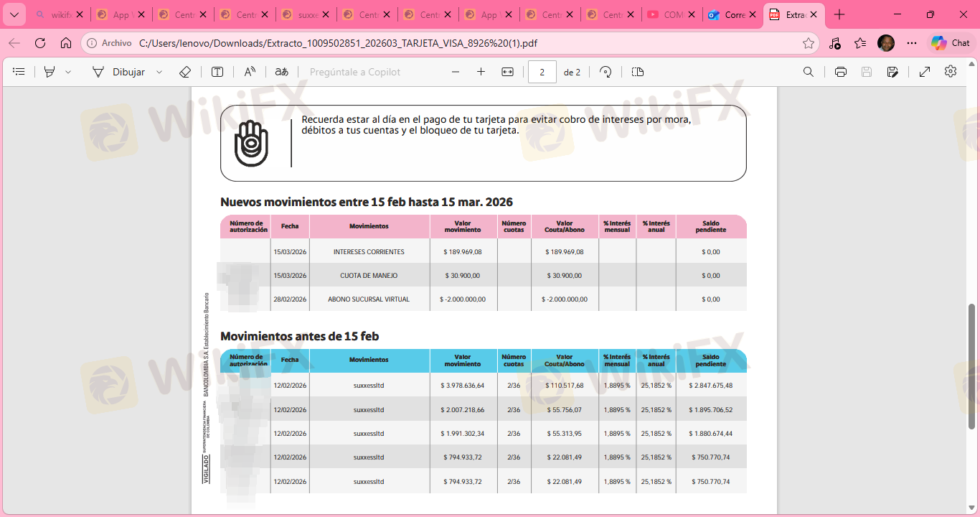Open the tab actions menu chevron
Image resolution: width=980 pixels, height=517 pixels.
point(14,14)
